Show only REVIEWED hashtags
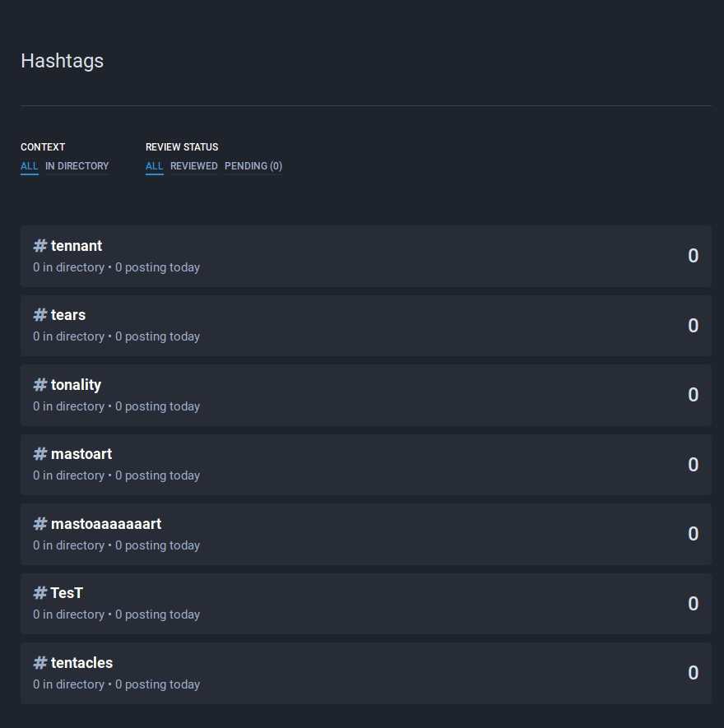 [x=193, y=166]
